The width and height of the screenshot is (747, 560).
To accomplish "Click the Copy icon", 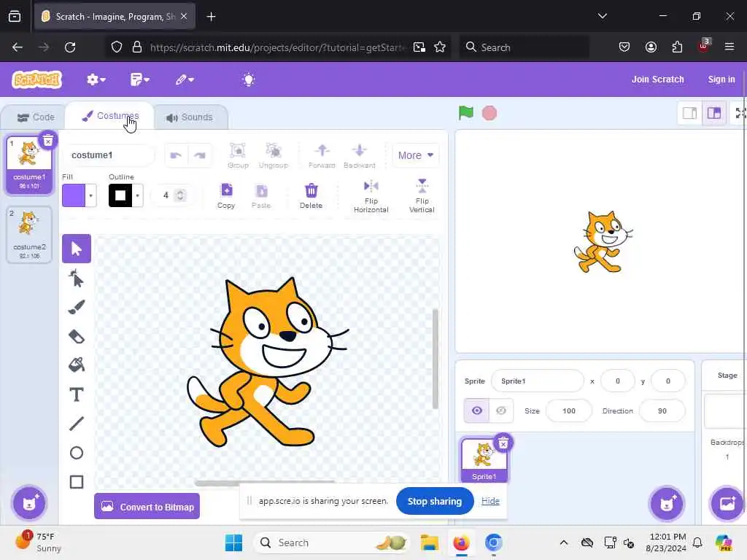I will (226, 195).
